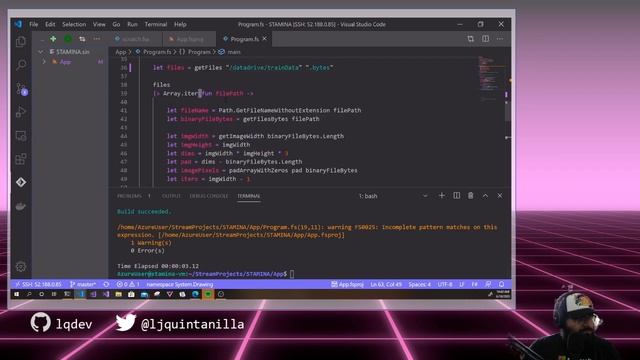
Task: Kill terminal with trash icon
Action: [471, 196]
